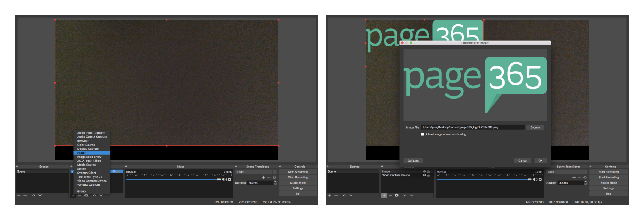
Task: Hide the Image source in right window
Action: 424,171
